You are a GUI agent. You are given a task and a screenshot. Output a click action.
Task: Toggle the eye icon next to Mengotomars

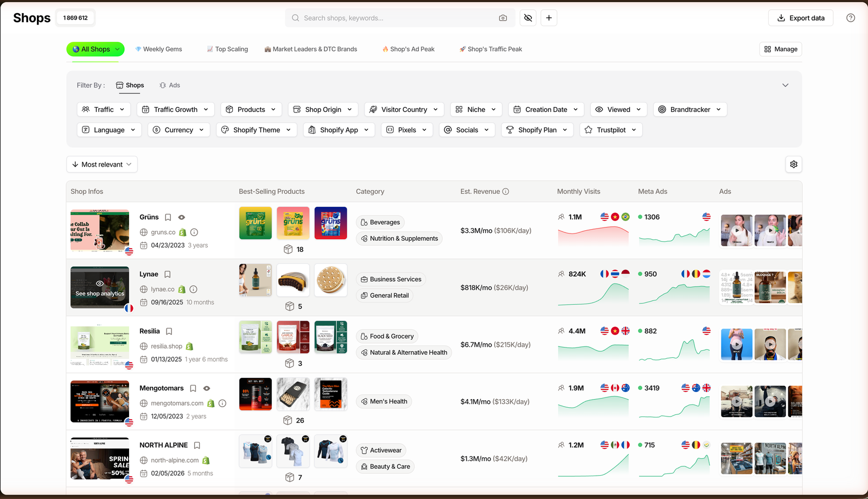pos(207,388)
